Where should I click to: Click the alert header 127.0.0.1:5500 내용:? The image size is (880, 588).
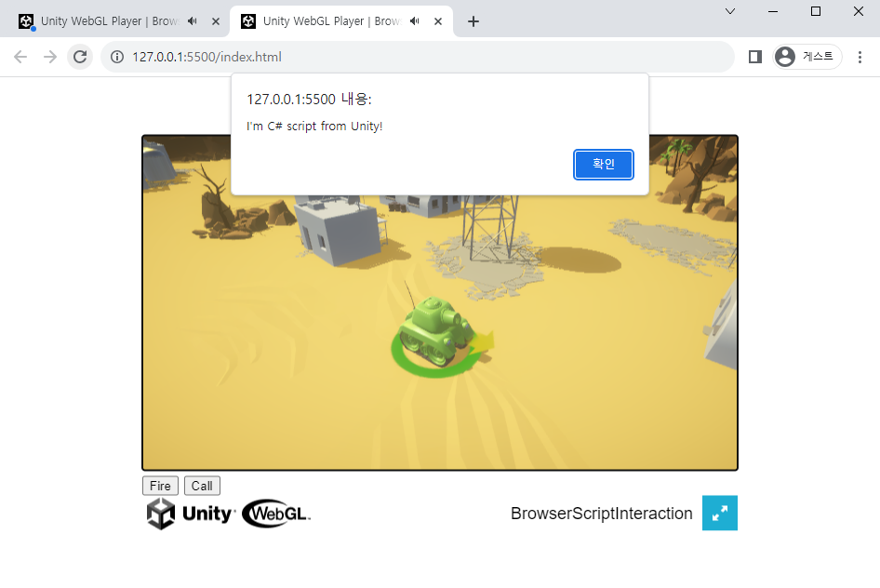point(309,100)
